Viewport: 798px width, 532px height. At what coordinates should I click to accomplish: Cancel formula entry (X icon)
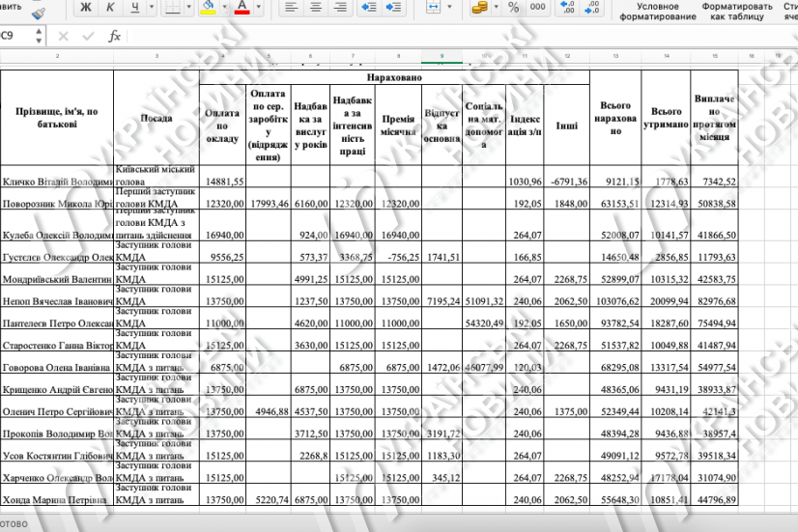pos(63,36)
